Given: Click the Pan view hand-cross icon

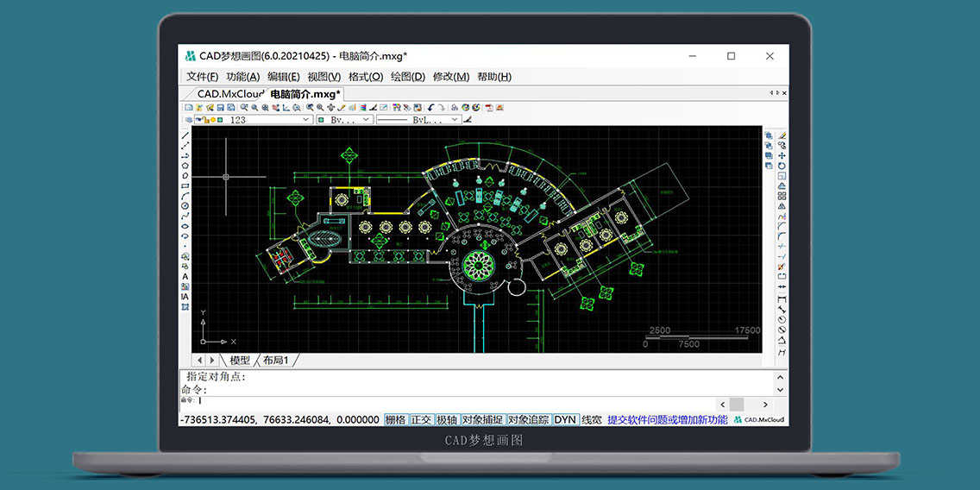Looking at the screenshot, I should pyautogui.click(x=330, y=108).
